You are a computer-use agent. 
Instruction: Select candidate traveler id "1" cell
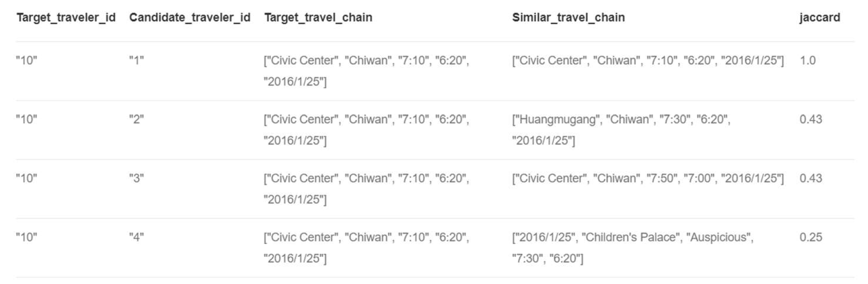tap(136, 61)
